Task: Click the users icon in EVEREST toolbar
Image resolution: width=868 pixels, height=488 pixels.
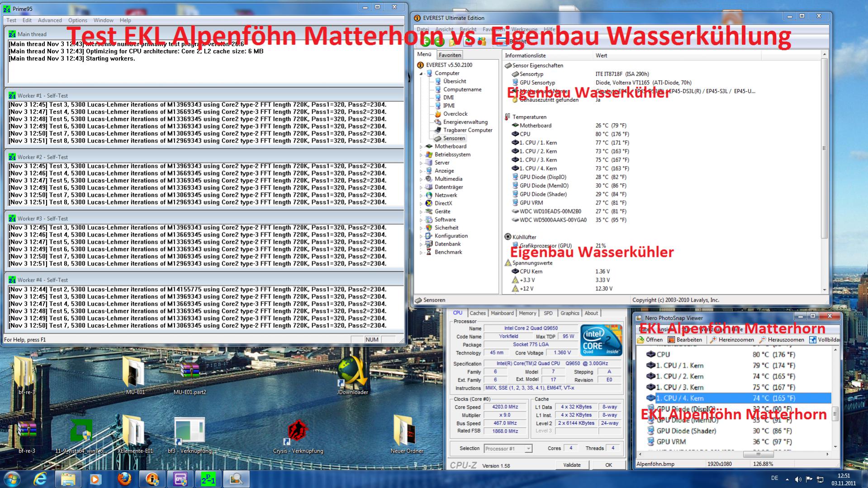Action: pyautogui.click(x=482, y=42)
